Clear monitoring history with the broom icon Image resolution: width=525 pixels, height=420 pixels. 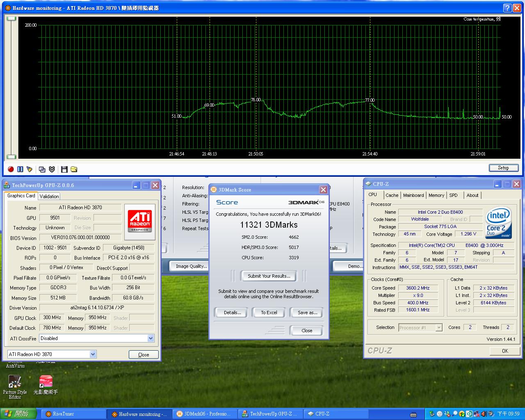(29, 169)
